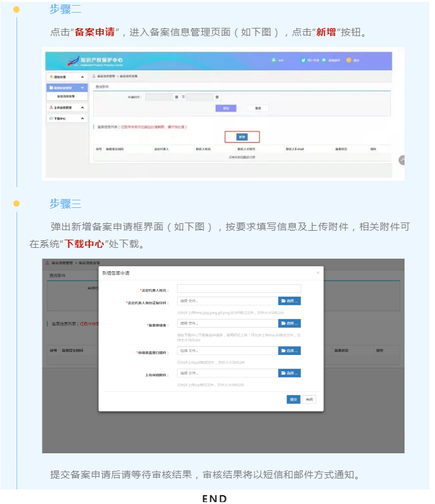Open the end date calendar icon
Viewport: 435px width, 504px height.
pyautogui.click(x=217, y=97)
